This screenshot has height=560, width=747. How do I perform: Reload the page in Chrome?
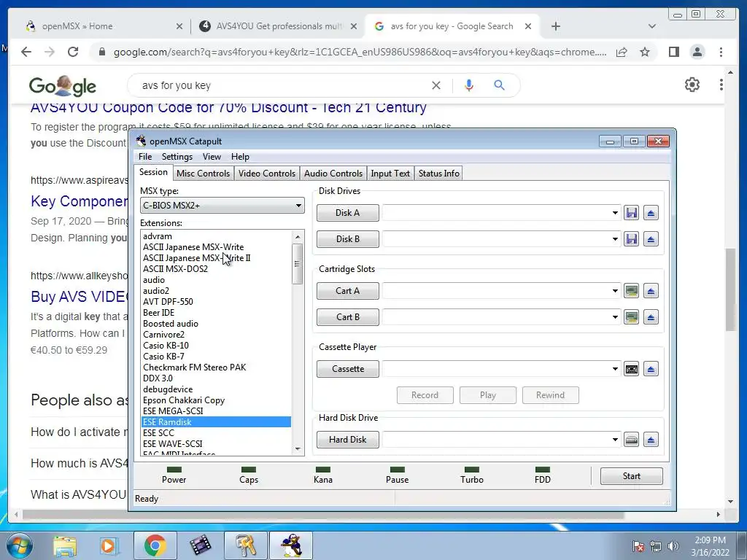[73, 52]
